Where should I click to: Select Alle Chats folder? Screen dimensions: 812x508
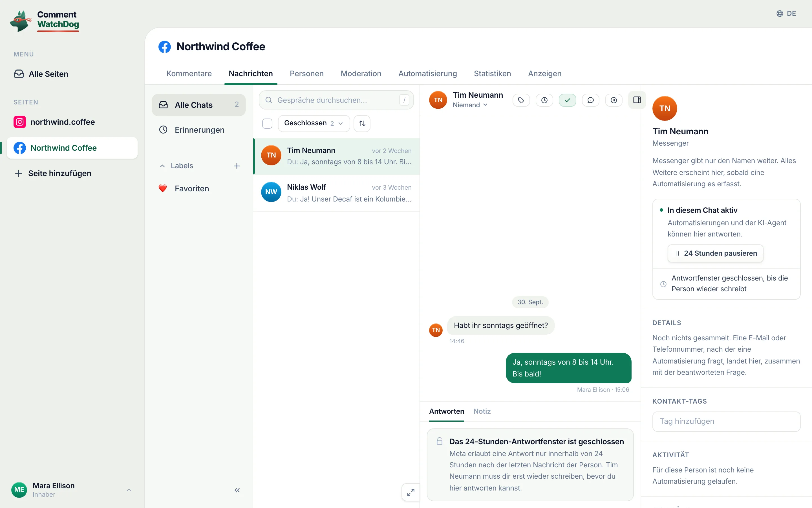point(199,105)
